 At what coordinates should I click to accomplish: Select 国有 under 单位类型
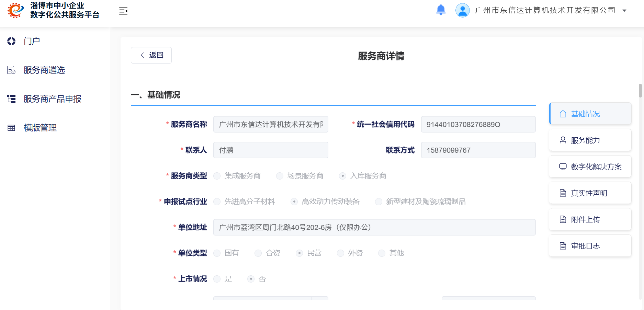[217, 253]
